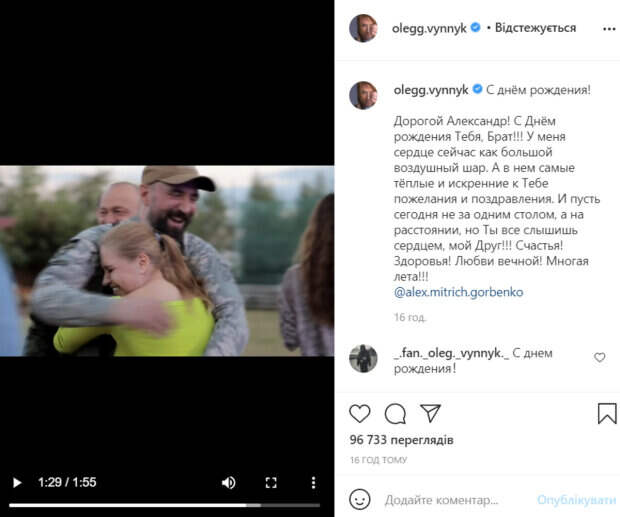
Task: Share post via paper plane icon
Action: point(430,413)
